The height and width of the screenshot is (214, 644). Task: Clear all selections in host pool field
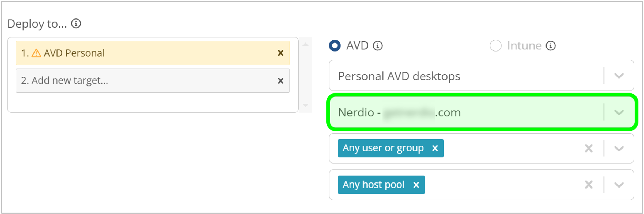pos(589,185)
